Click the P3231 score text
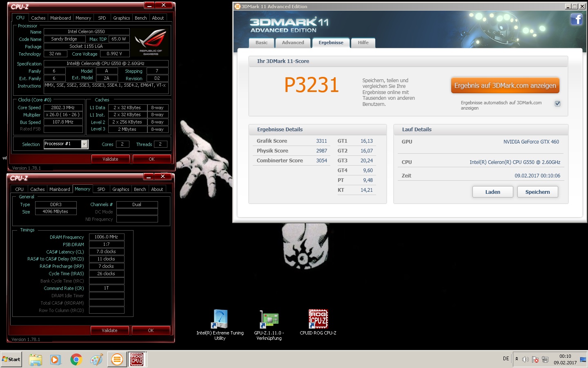588x368 pixels. click(x=312, y=85)
